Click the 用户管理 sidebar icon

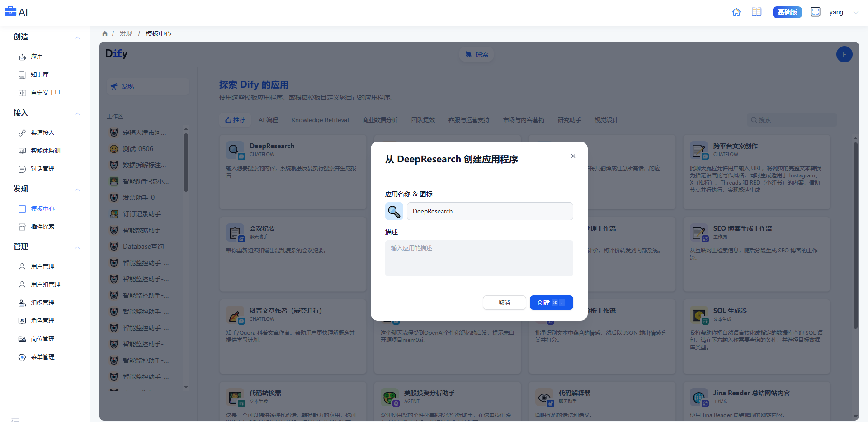[22, 266]
